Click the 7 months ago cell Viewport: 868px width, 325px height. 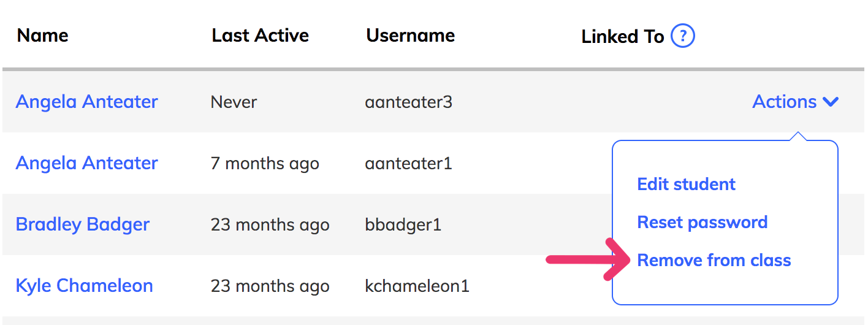[265, 164]
